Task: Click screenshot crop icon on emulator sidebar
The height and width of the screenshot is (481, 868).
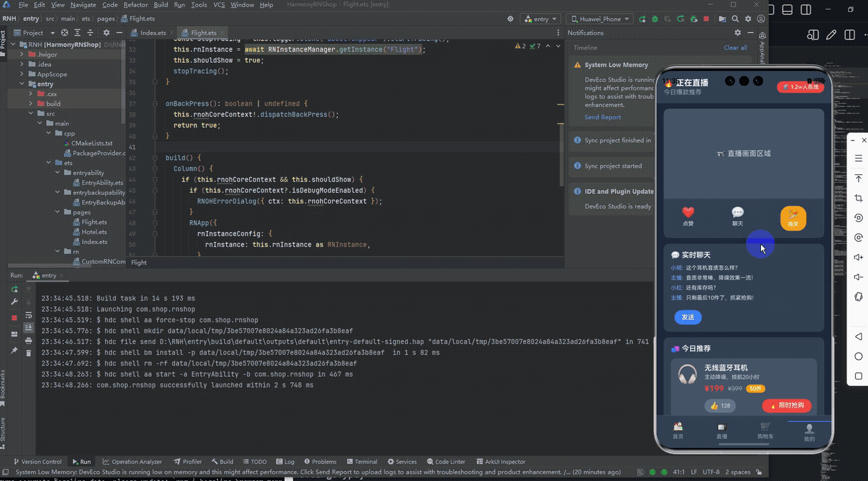Action: 859,198
